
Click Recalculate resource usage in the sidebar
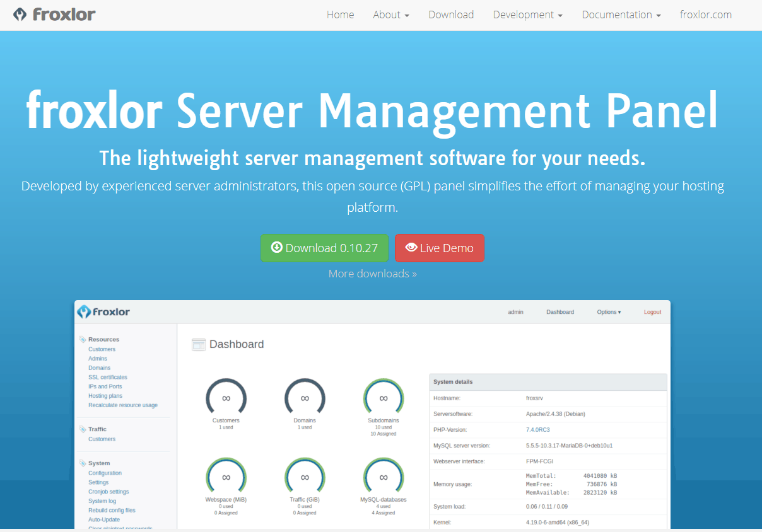123,405
